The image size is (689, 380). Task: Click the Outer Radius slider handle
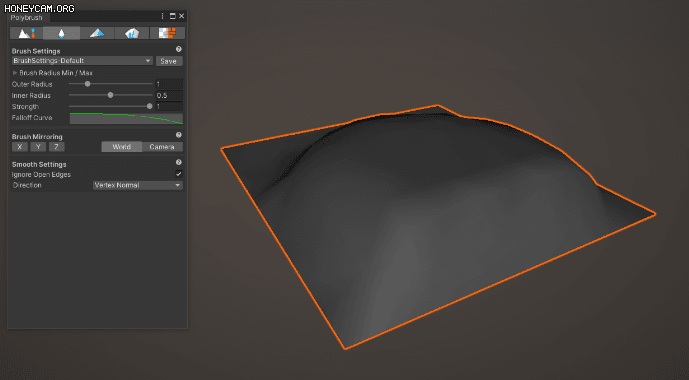point(87,84)
